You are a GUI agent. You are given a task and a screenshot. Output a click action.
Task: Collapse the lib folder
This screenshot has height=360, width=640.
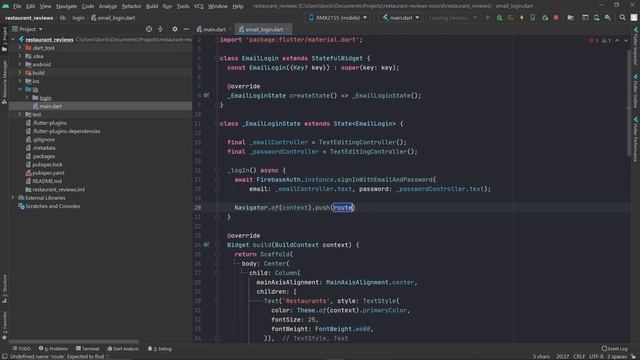click(x=20, y=89)
